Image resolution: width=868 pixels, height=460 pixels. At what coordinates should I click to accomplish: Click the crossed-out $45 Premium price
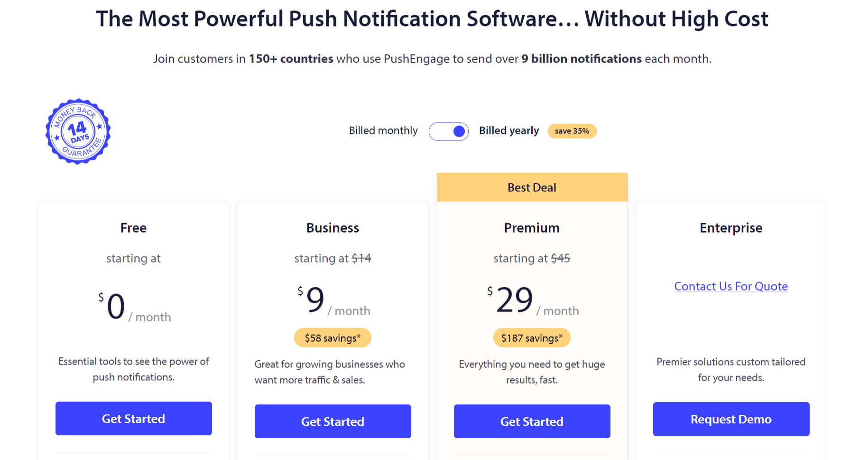[561, 258]
